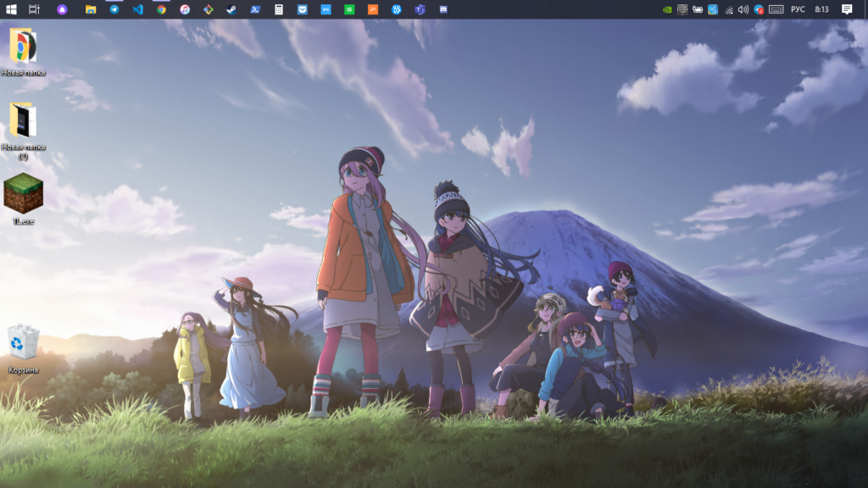Screen dimensions: 868x488
Task: Toggle the touch keyboard tray icon
Action: [776, 9]
